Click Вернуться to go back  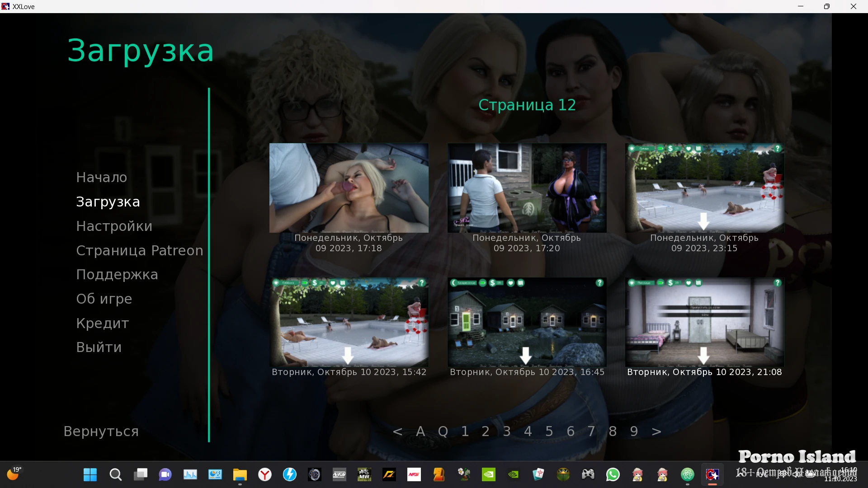(101, 432)
